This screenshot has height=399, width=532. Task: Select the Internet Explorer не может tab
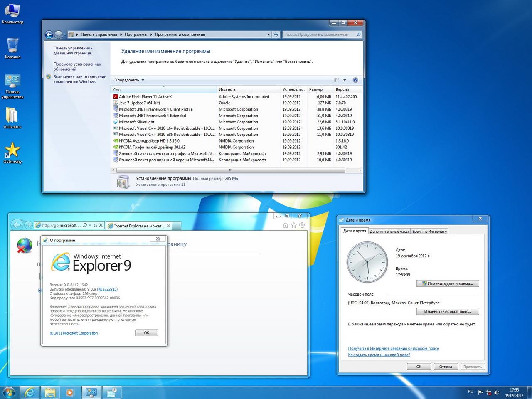139,226
